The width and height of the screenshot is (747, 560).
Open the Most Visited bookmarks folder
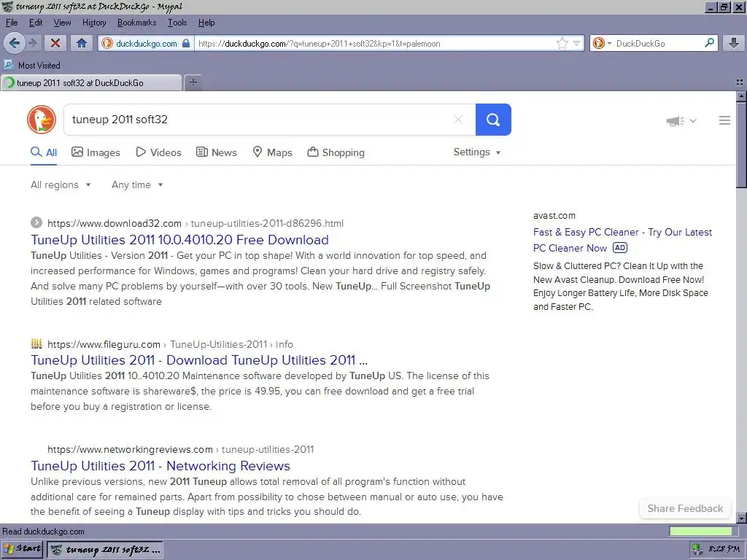[x=32, y=65]
